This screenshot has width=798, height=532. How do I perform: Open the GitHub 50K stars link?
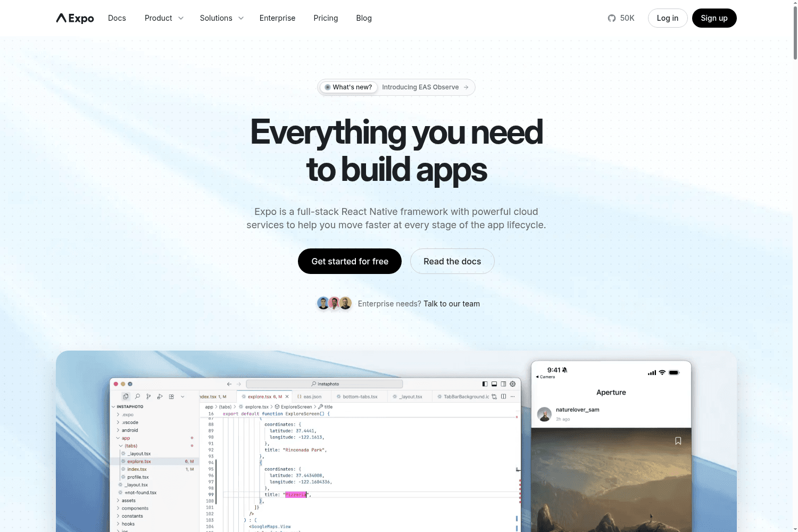pyautogui.click(x=621, y=18)
